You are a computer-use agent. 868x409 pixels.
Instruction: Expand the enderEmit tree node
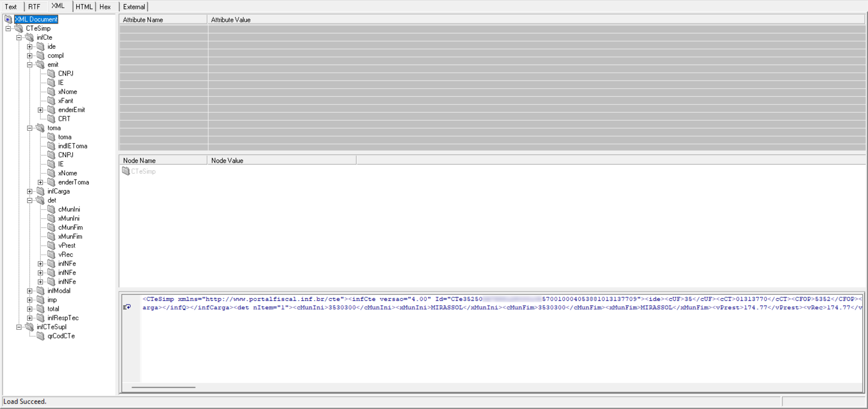coord(41,110)
